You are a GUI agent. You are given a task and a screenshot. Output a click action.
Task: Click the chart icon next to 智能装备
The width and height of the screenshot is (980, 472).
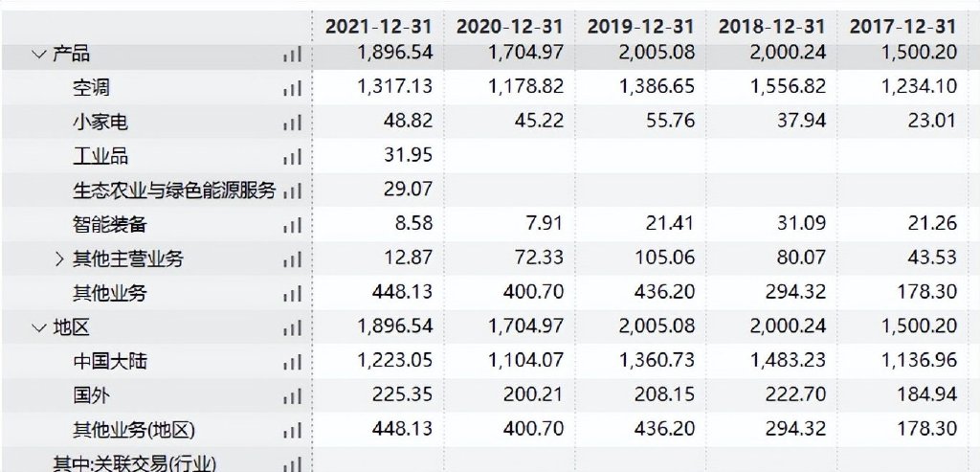(291, 226)
